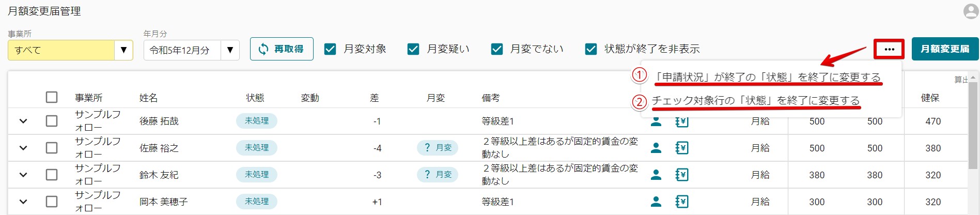Viewport: 980px width, 215px height.
Task: Uncheck the 月変対象 checkbox
Action: point(330,49)
